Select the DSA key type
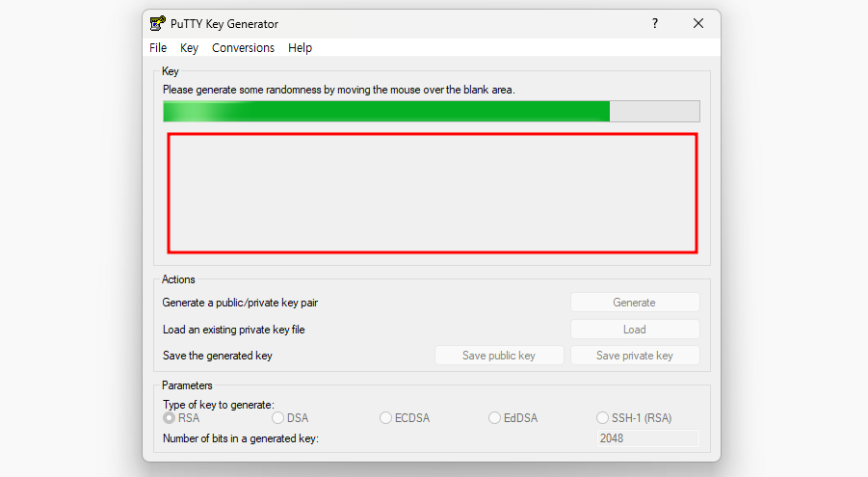Image resolution: width=868 pixels, height=477 pixels. [x=290, y=417]
